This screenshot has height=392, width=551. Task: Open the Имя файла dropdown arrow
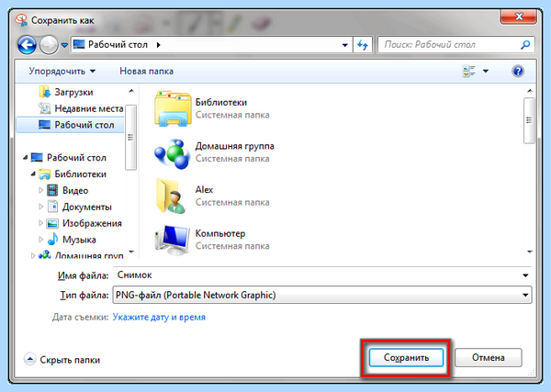click(525, 275)
